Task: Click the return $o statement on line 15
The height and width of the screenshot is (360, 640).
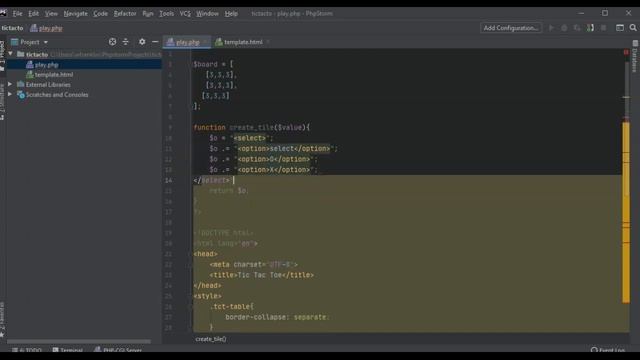Action: point(228,191)
